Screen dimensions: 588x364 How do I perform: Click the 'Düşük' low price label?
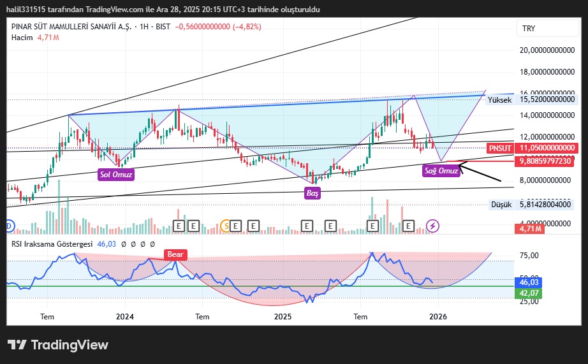501,204
